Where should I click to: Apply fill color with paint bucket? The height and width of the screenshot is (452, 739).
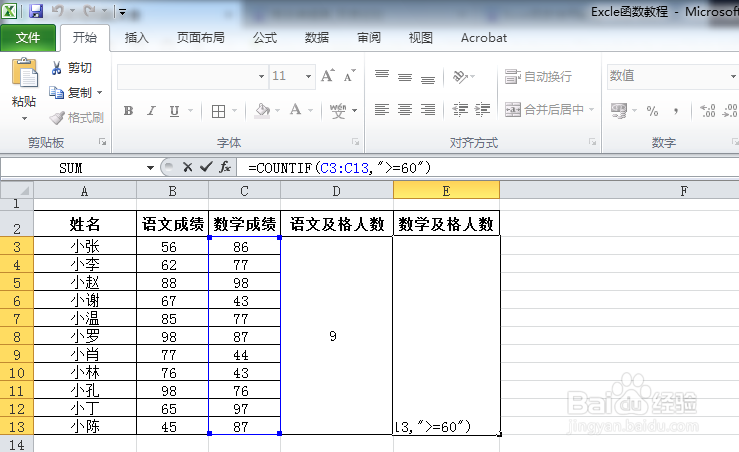[x=262, y=111]
